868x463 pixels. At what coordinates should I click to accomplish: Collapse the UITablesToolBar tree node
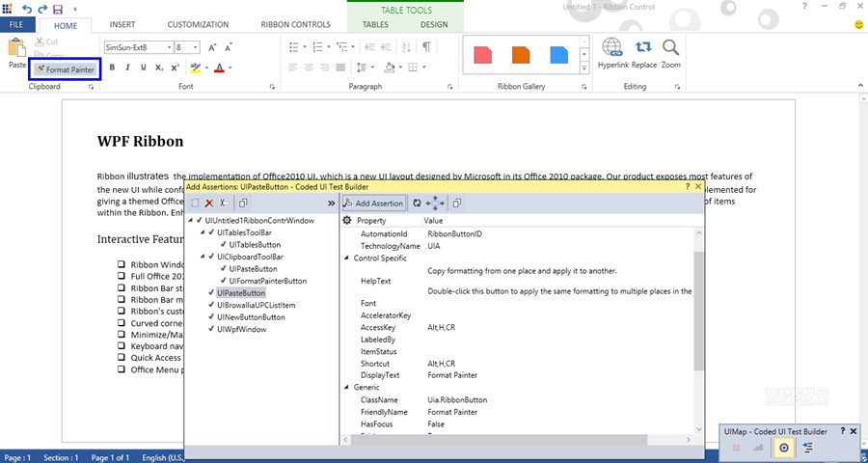(203, 232)
